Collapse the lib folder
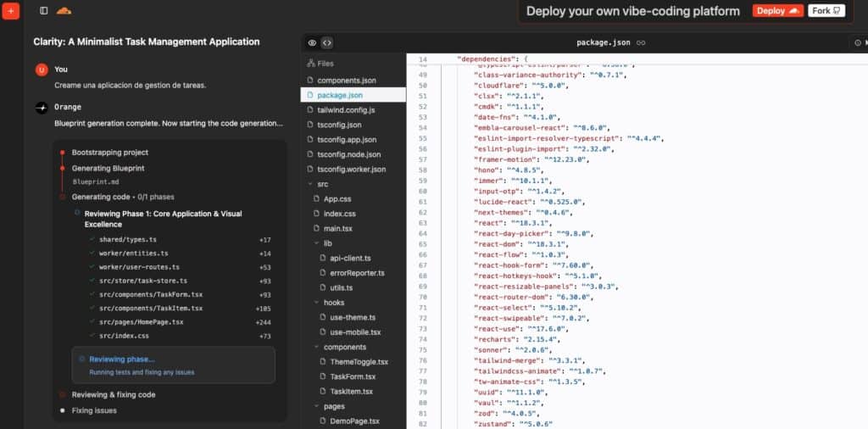 pos(314,243)
